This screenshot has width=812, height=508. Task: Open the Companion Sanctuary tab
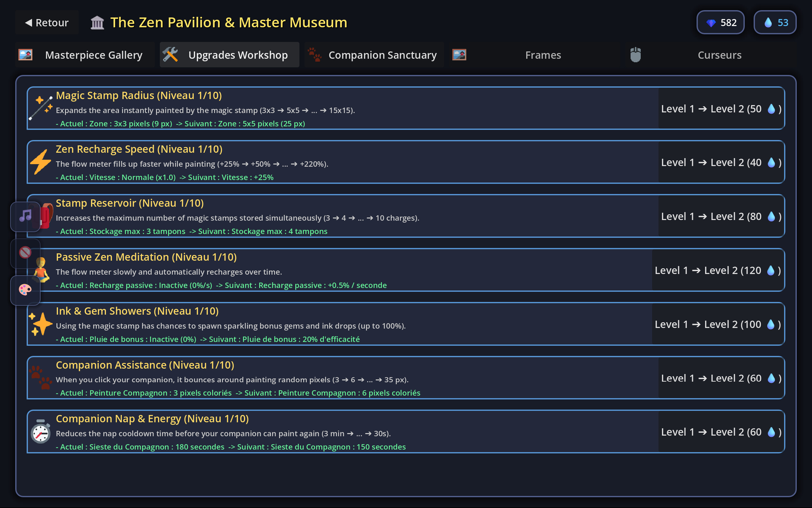coord(374,55)
